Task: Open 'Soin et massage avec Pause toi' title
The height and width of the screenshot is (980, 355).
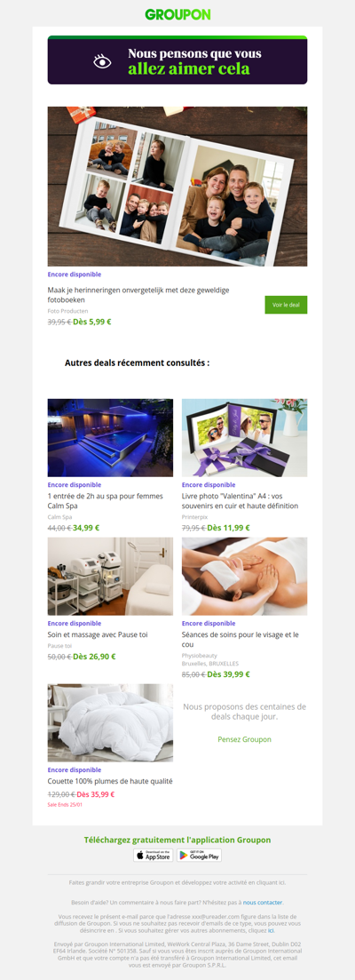Action: coord(98,634)
